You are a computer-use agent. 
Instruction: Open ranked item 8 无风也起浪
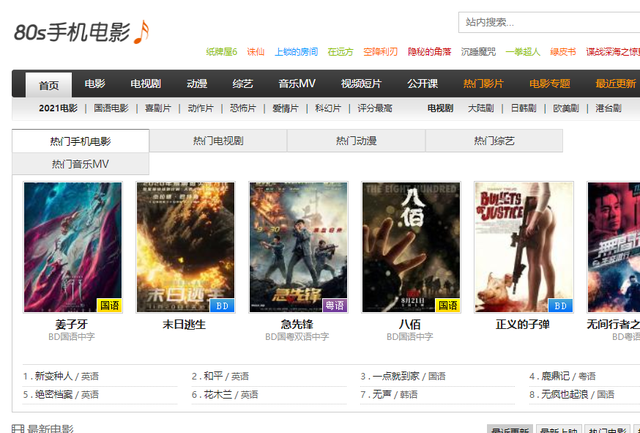(564, 394)
